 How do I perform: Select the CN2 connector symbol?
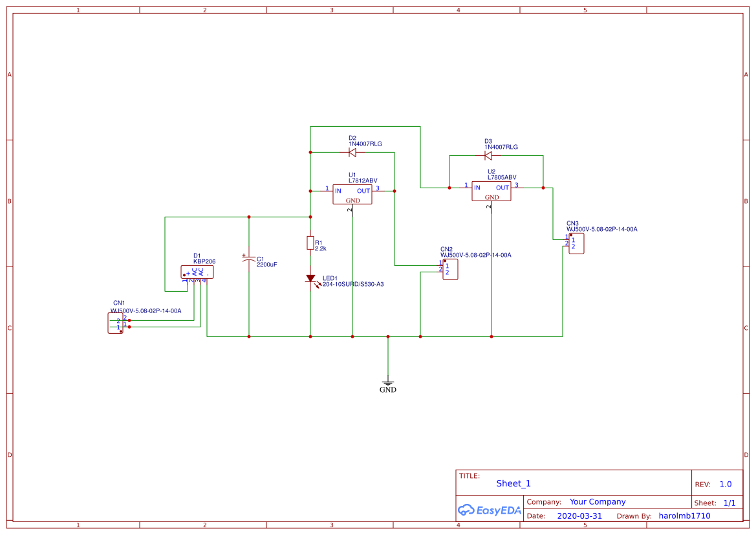click(449, 270)
